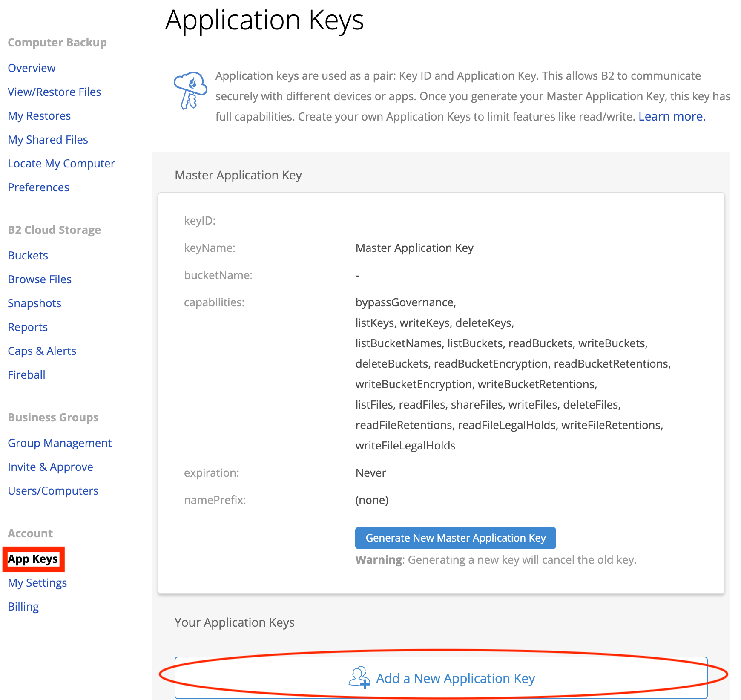Click the 'Computer Backup' section header
Viewport: 741px width, 700px height.
(x=57, y=43)
